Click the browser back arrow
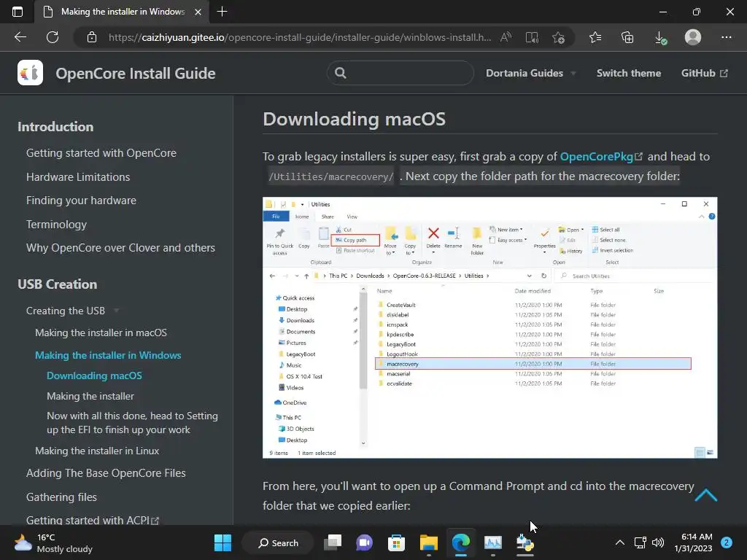This screenshot has width=747, height=560. pyautogui.click(x=20, y=37)
